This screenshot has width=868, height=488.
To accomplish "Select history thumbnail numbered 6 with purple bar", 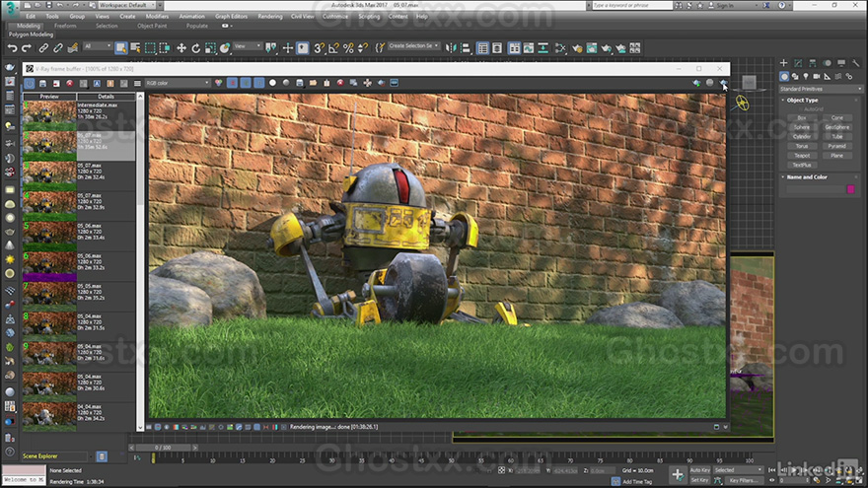I will point(49,266).
